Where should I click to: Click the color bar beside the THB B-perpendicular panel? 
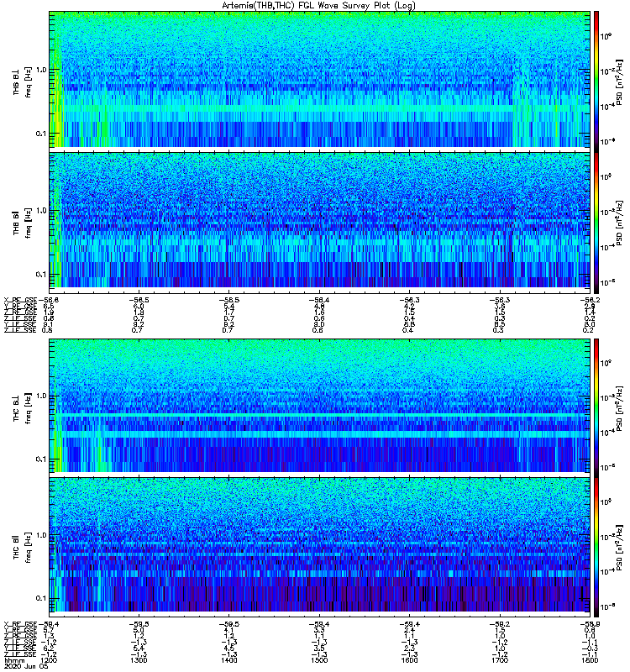[596, 81]
